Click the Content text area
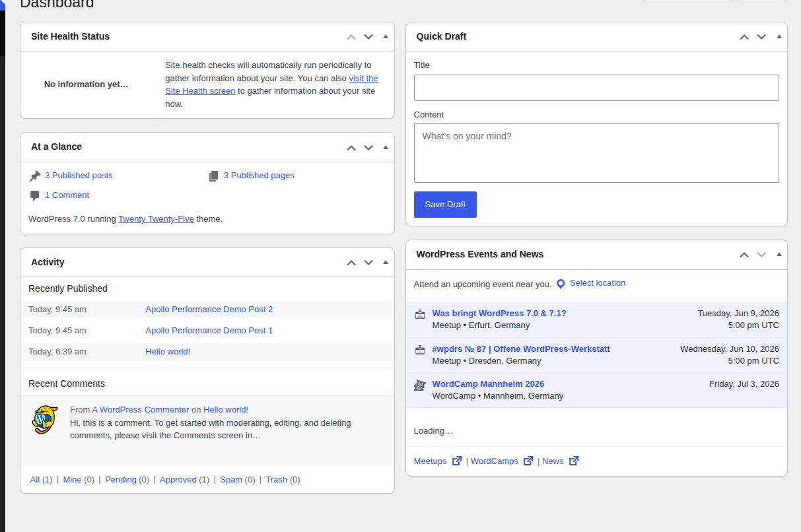Screen dimensions: 801x532 (x=596, y=153)
